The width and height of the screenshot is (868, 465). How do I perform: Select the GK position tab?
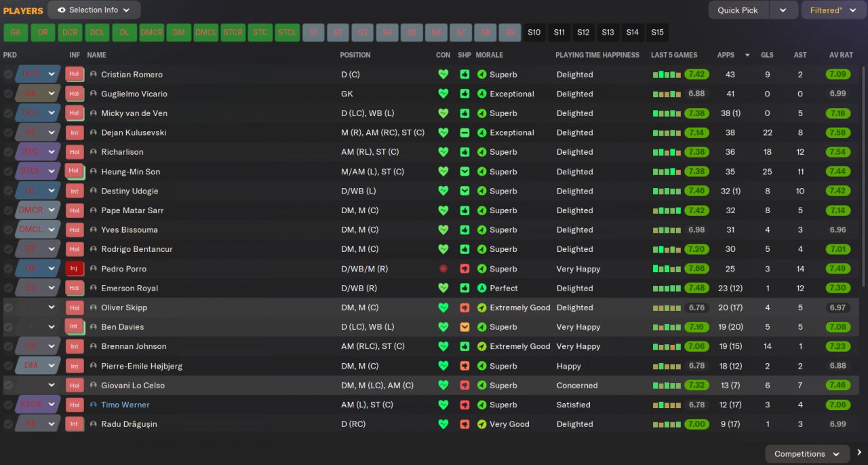click(x=16, y=32)
